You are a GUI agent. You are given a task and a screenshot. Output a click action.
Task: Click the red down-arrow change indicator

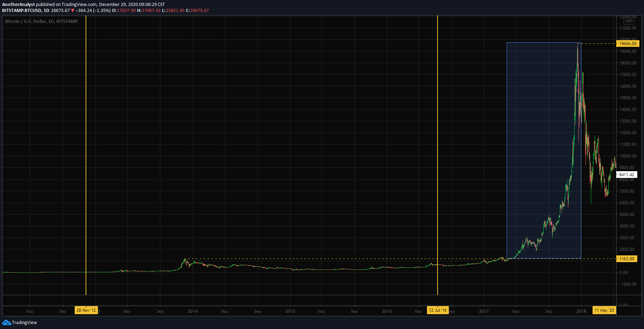click(73, 11)
